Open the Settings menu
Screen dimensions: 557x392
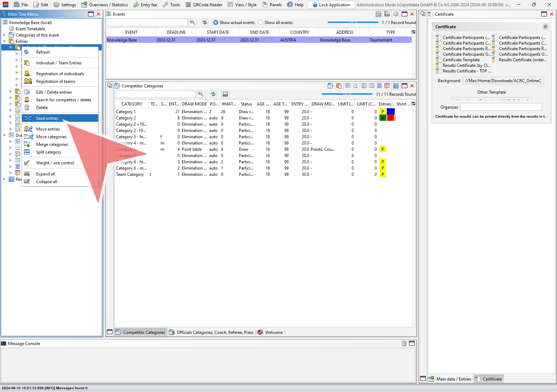pos(65,5)
